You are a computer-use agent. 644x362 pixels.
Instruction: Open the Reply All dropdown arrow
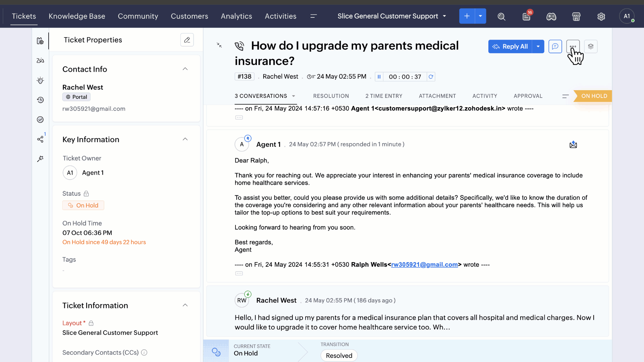(538, 47)
